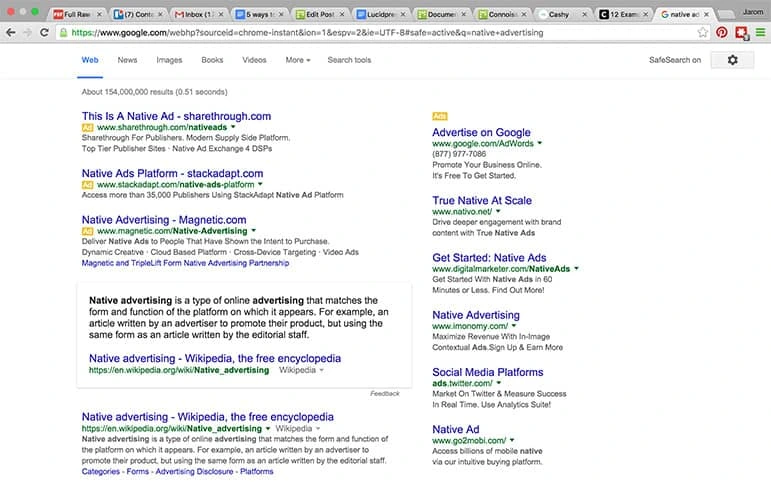This screenshot has height=482, width=771.
Task: Open the Platforms sitelink under Wikipedia
Action: [x=257, y=472]
